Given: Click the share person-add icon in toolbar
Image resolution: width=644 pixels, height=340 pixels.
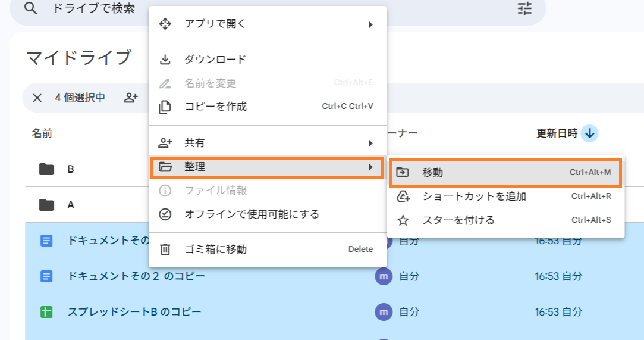Looking at the screenshot, I should click(131, 98).
